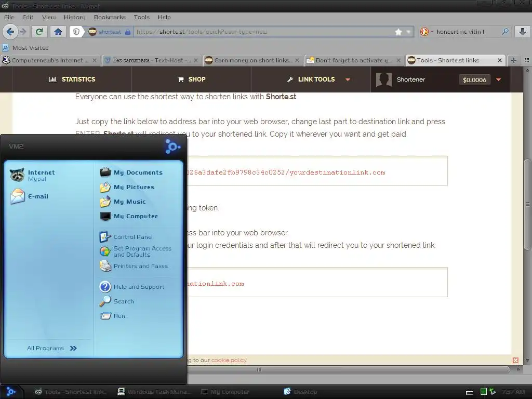Click the keyboard icon in system tray
Image resolution: width=532 pixels, height=399 pixels.
point(470,392)
